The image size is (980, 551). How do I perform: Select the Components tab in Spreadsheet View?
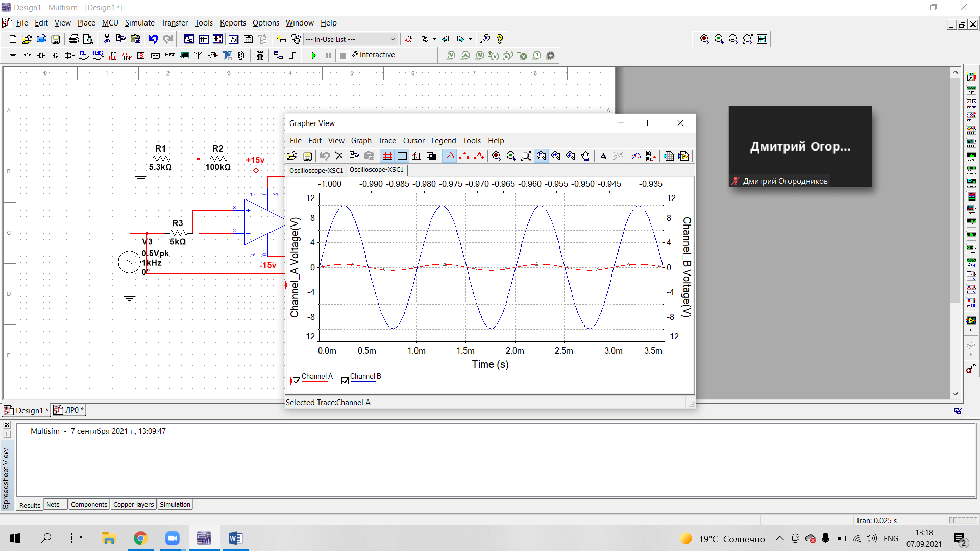pos(89,504)
